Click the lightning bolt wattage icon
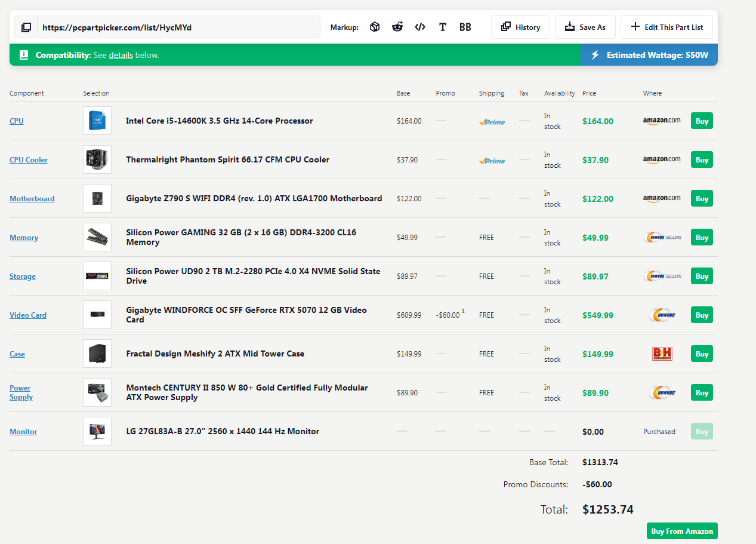This screenshot has height=544, width=756. [595, 55]
